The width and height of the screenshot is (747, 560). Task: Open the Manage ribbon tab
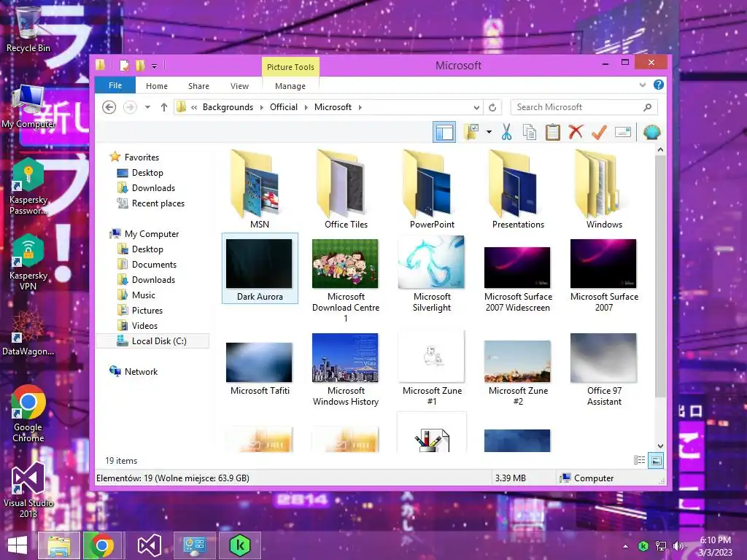click(x=290, y=86)
